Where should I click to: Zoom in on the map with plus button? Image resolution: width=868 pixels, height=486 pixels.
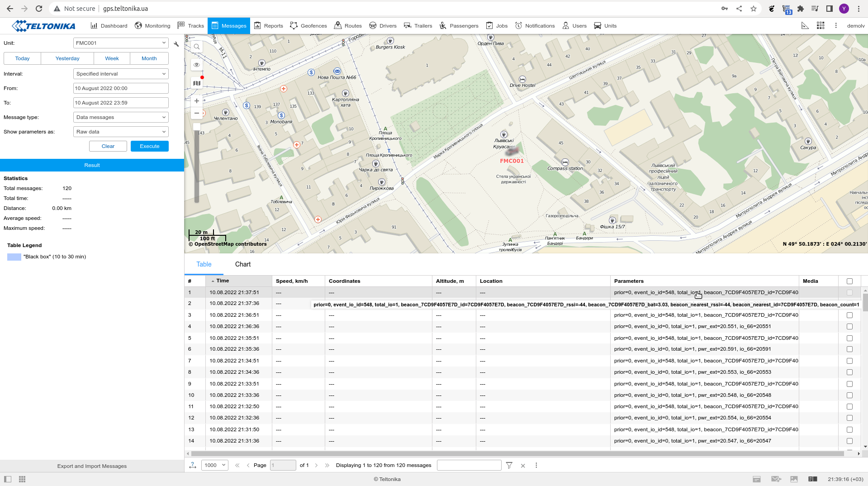[x=196, y=100]
